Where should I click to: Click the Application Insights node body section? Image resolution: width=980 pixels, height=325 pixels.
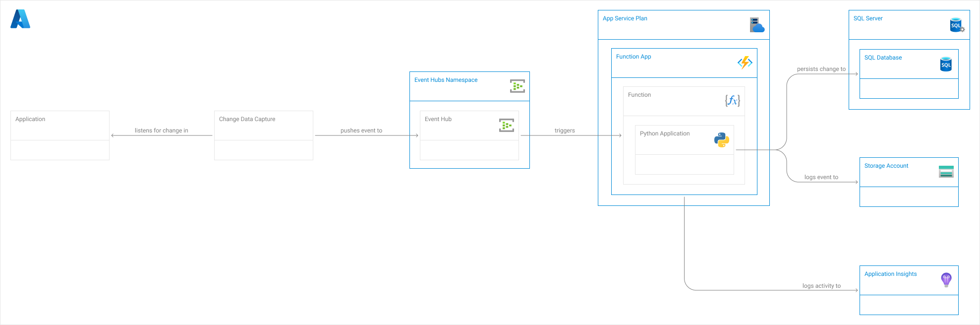[x=909, y=305]
